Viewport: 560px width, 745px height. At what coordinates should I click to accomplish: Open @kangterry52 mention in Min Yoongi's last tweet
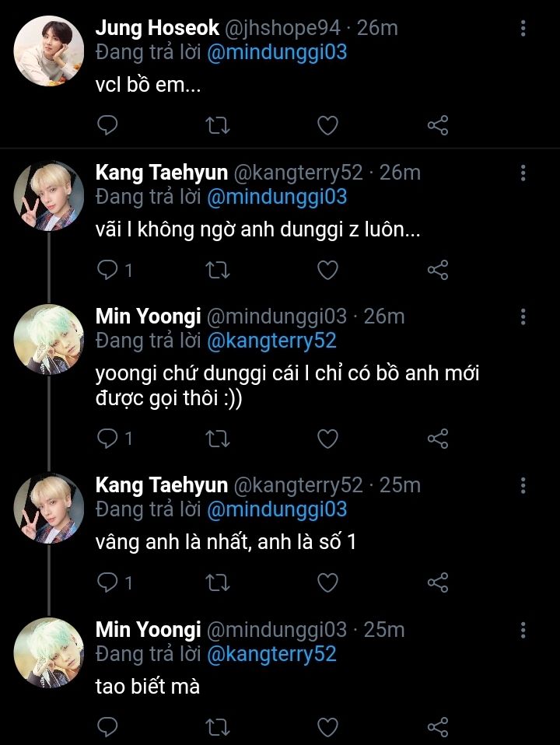coord(271,654)
